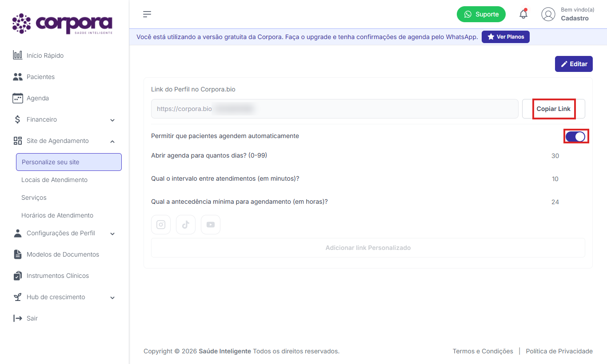Image resolution: width=607 pixels, height=364 pixels.
Task: Click the Início Rápido chart icon
Action: tap(18, 55)
